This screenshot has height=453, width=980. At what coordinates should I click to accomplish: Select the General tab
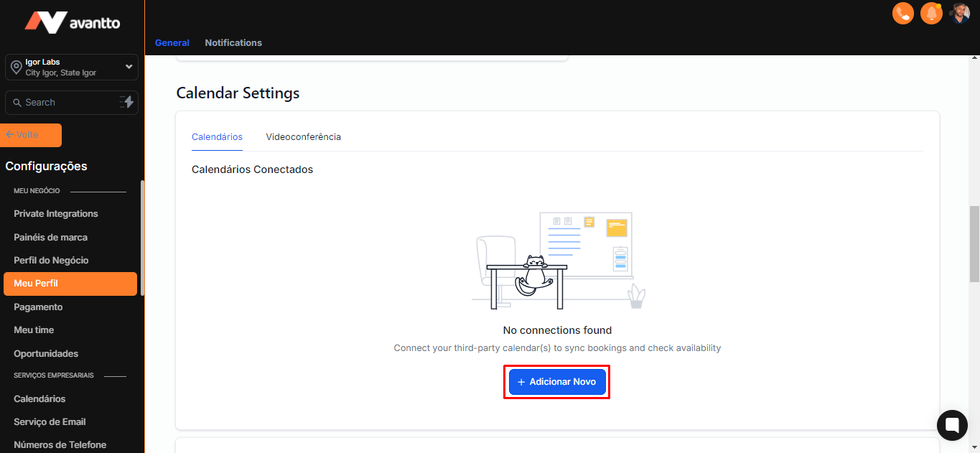coord(172,43)
